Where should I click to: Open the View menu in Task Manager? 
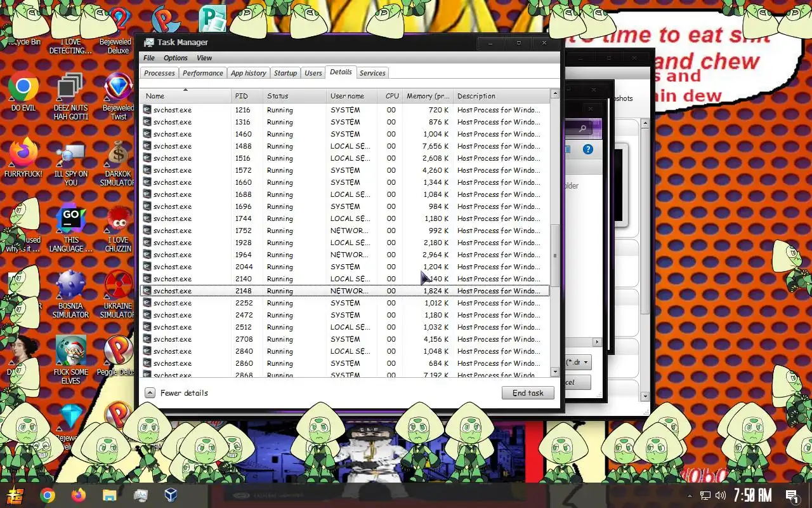pos(204,58)
